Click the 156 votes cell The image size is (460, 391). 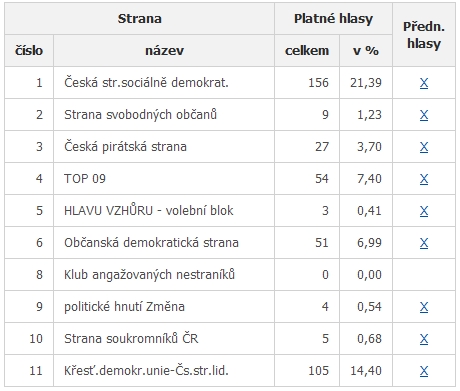[x=307, y=83]
